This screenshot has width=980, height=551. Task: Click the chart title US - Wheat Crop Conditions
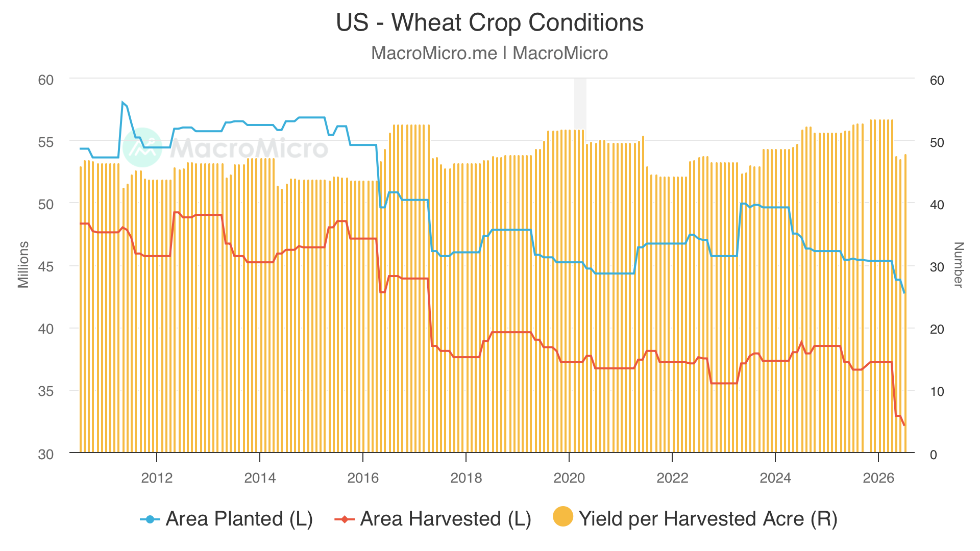click(x=490, y=22)
